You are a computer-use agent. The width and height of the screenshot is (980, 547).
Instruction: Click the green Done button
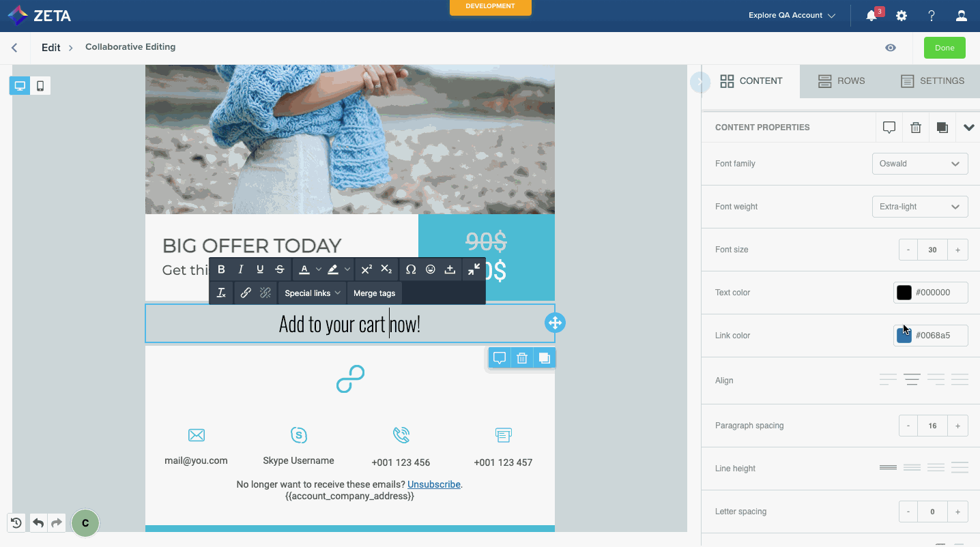pos(945,48)
